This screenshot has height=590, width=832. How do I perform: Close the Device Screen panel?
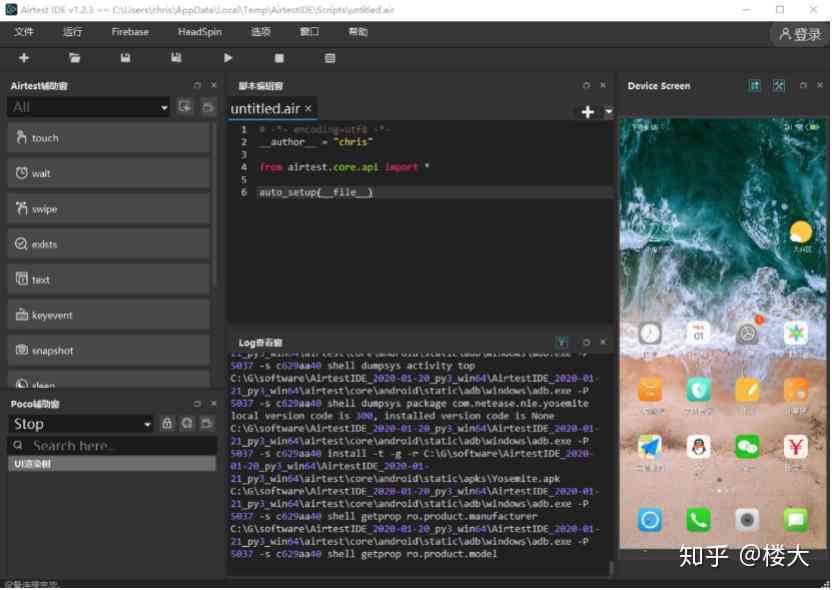click(820, 85)
